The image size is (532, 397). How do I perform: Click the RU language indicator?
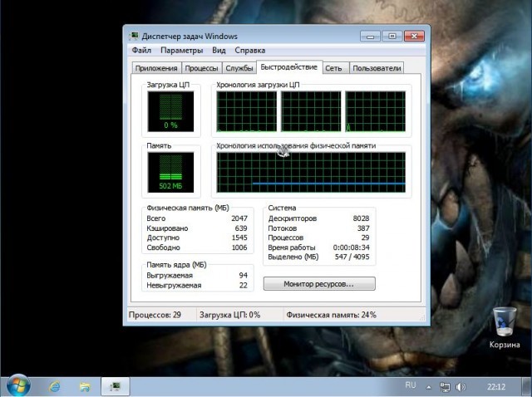[x=411, y=385]
